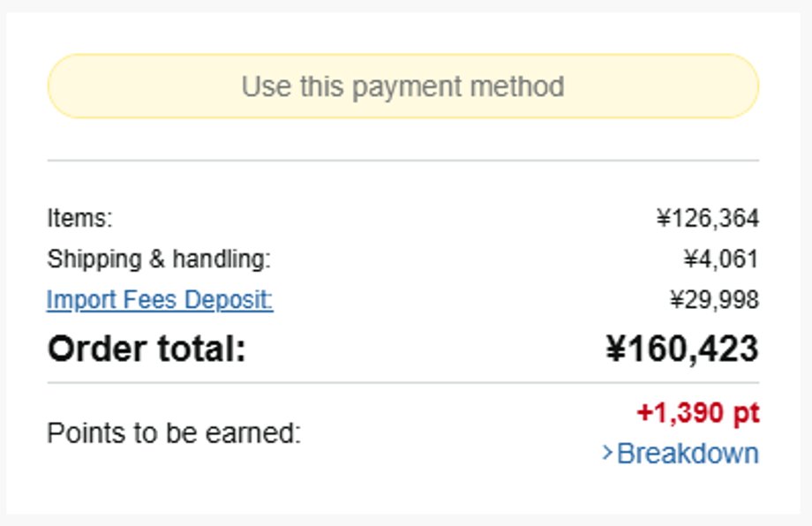The width and height of the screenshot is (812, 526).
Task: Click the ¥29,998 import fees amount
Action: coord(714,301)
